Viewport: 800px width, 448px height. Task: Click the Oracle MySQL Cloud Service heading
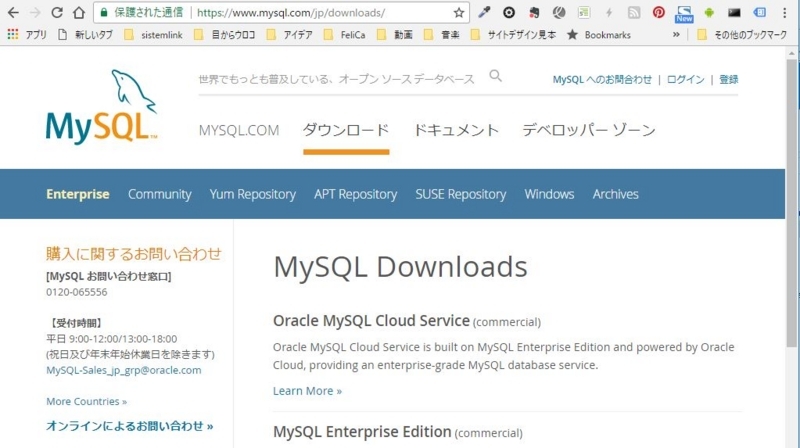[x=371, y=320]
